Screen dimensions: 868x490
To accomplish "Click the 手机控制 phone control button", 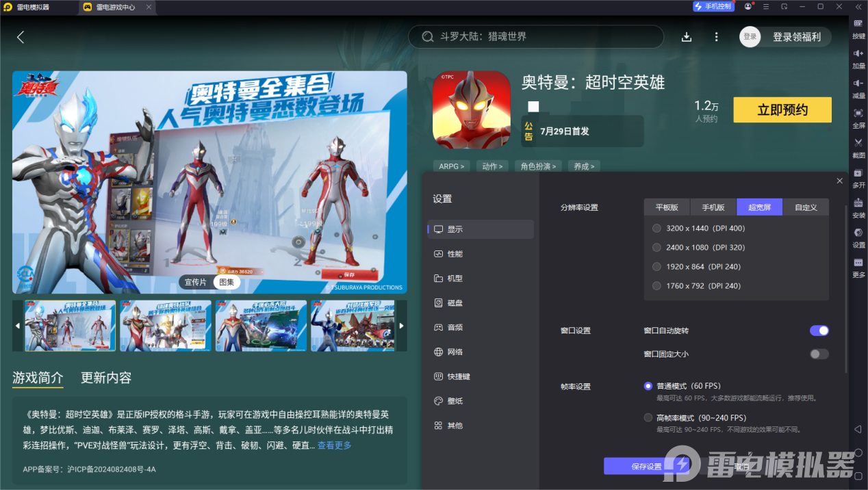I will 713,6.
